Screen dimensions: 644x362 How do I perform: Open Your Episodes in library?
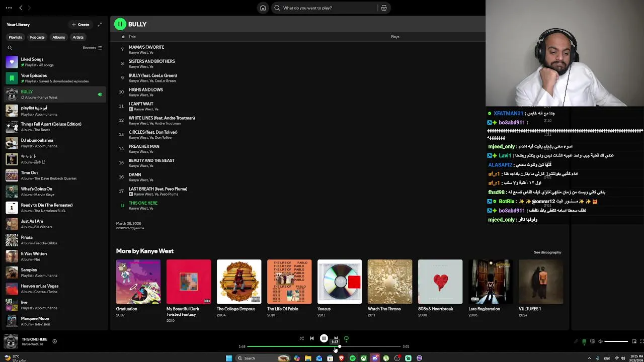[x=55, y=78]
